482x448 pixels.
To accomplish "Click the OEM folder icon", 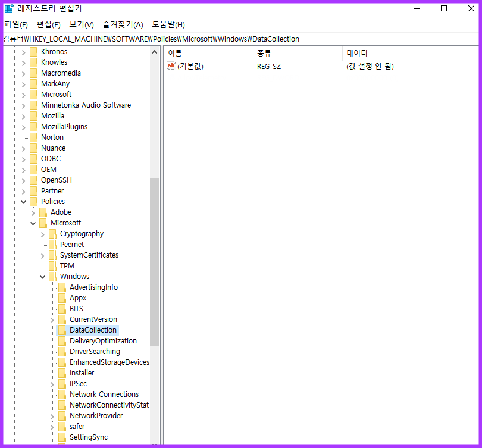I will point(33,170).
